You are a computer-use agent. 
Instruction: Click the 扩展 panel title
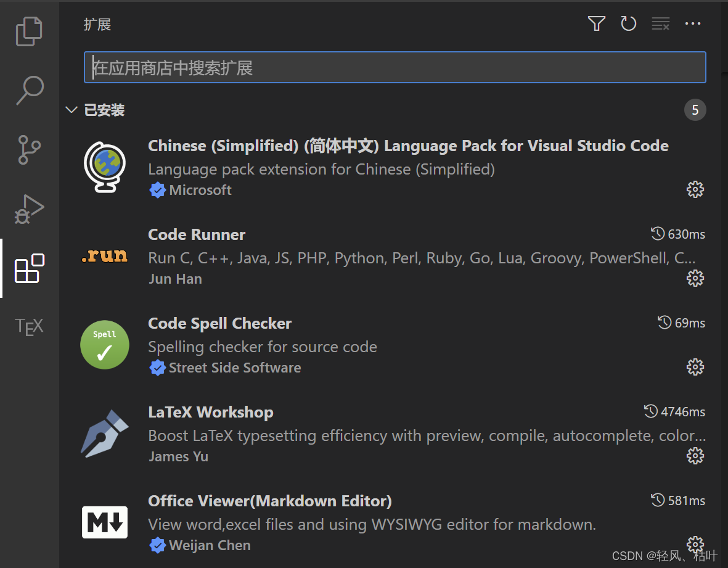pos(97,24)
